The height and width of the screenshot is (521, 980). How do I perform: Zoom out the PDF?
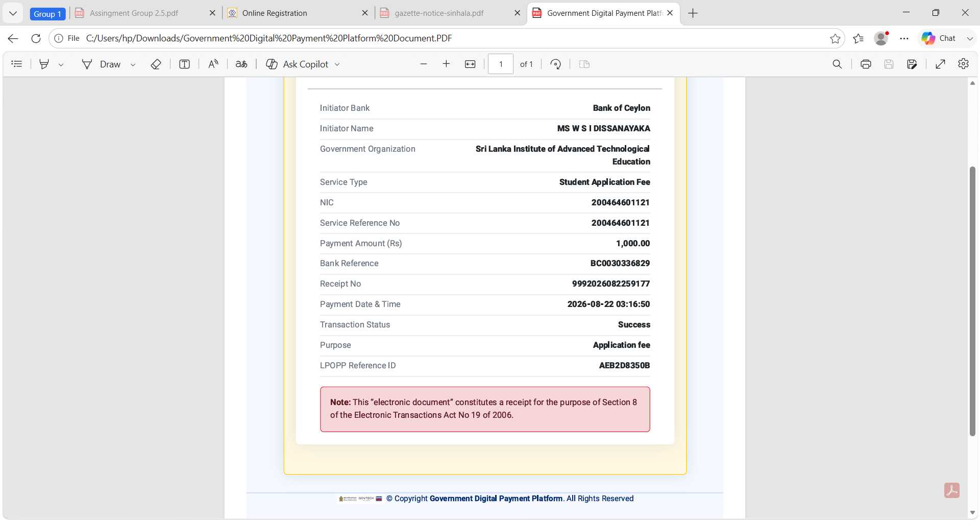(423, 64)
